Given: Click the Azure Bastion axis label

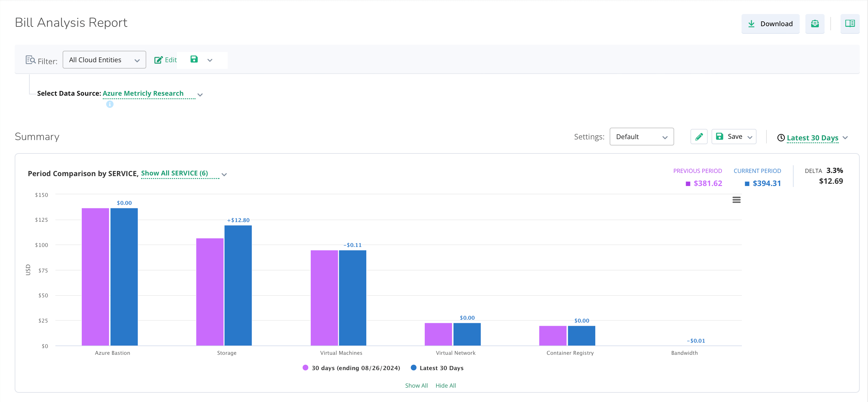Looking at the screenshot, I should pyautogui.click(x=112, y=353).
